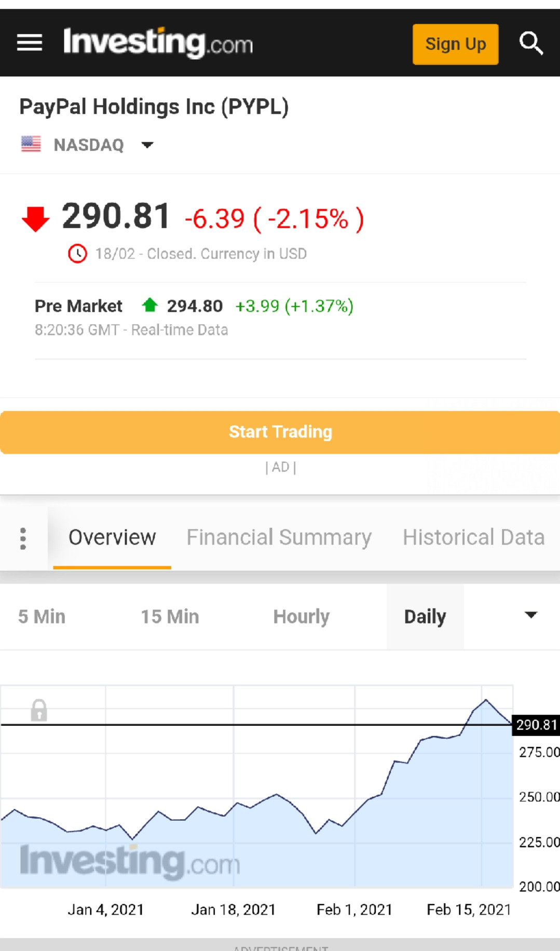Tap the search magnifier icon

(x=530, y=43)
